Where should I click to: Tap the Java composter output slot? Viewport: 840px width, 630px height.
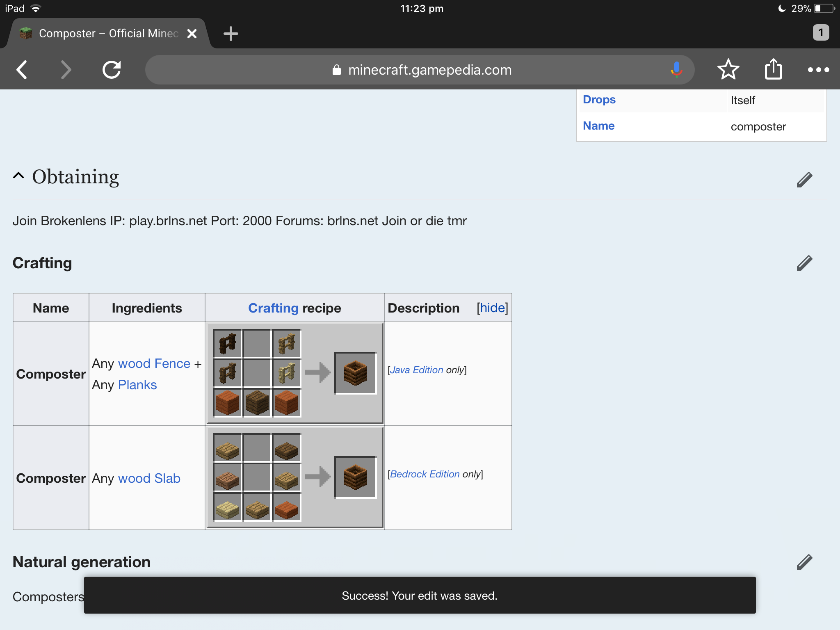[355, 373]
